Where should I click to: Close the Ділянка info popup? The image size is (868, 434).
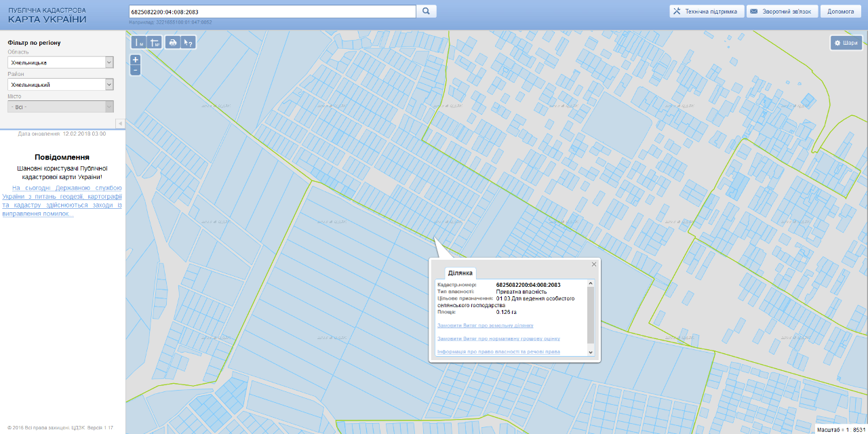click(x=594, y=264)
